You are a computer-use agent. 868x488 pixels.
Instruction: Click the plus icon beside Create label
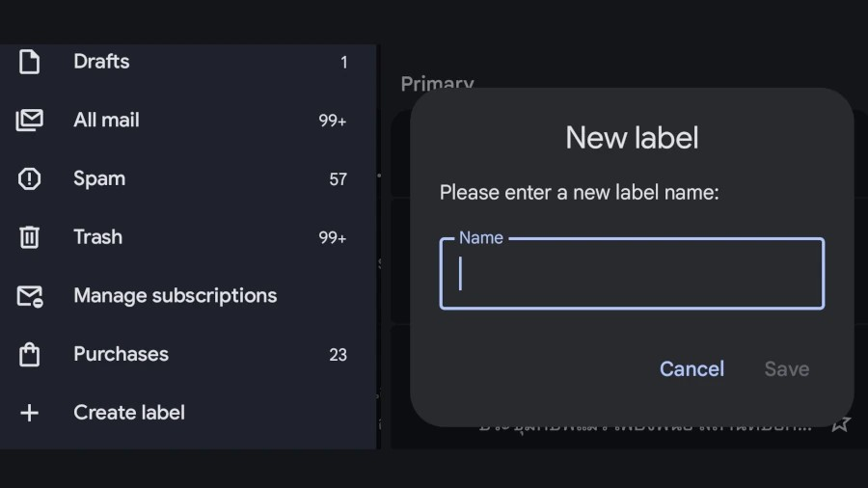[30, 413]
